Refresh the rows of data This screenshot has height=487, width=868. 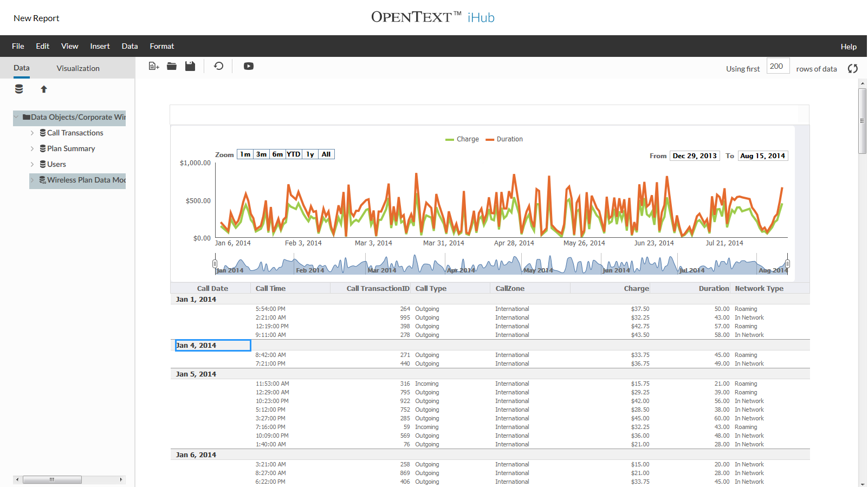(x=853, y=69)
